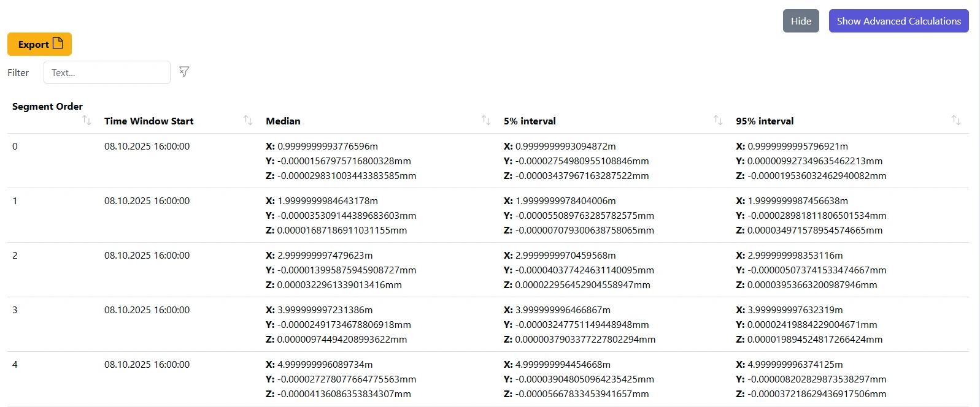Click the 95% interval column header
The image size is (980, 407).
coord(764,121)
